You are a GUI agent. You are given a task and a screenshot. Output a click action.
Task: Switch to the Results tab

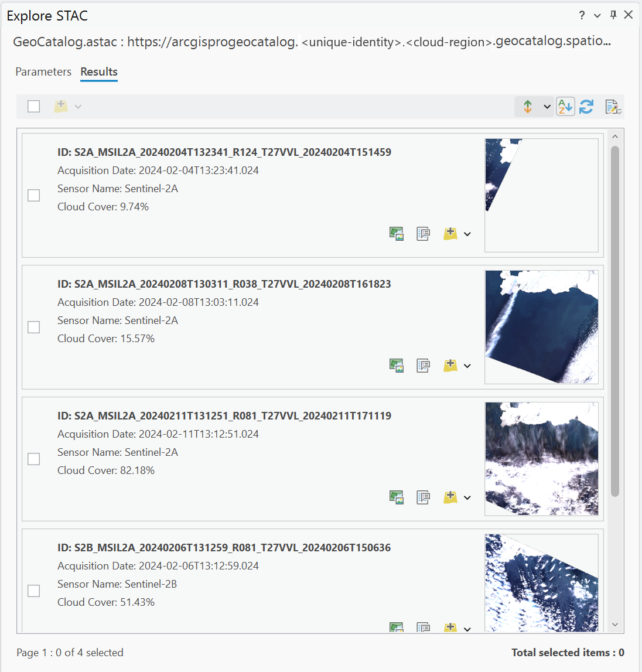click(x=99, y=71)
